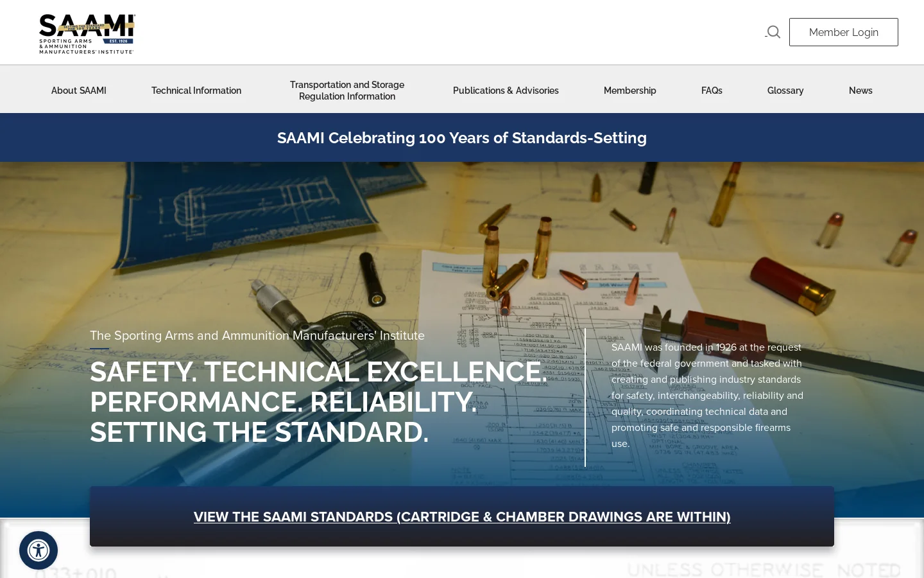Click the SAAMI logo
This screenshot has height=578, width=924.
tap(87, 33)
